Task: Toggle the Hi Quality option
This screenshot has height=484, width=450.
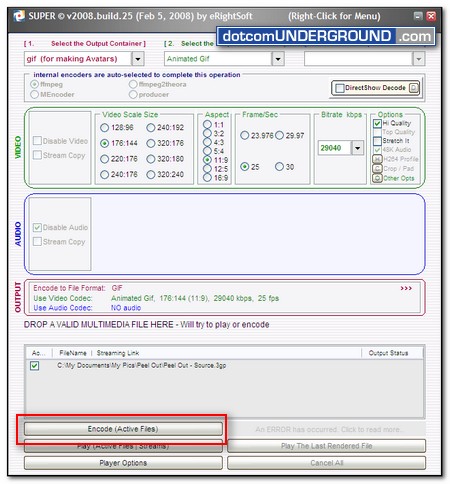Action: tap(377, 123)
